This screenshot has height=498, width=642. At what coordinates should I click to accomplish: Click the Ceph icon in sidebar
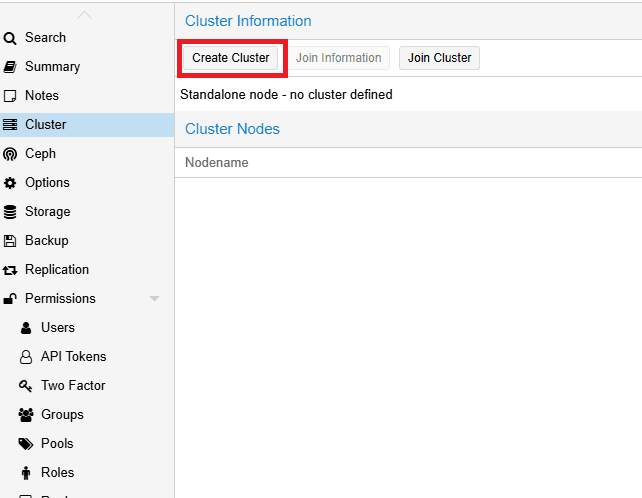pyautogui.click(x=10, y=154)
